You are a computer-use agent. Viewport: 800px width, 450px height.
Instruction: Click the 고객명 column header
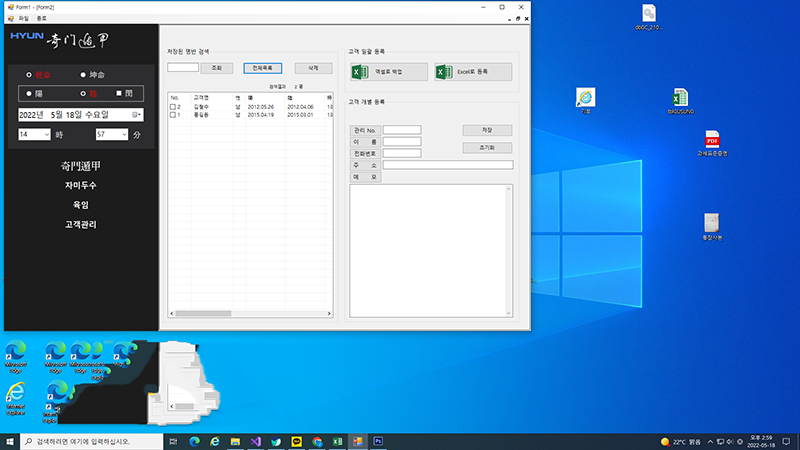point(201,98)
